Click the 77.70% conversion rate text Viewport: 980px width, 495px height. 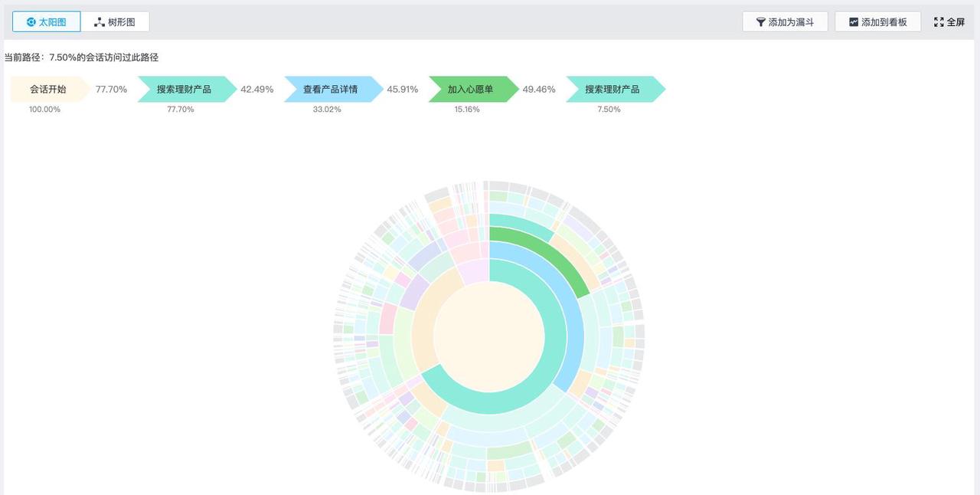(x=111, y=90)
